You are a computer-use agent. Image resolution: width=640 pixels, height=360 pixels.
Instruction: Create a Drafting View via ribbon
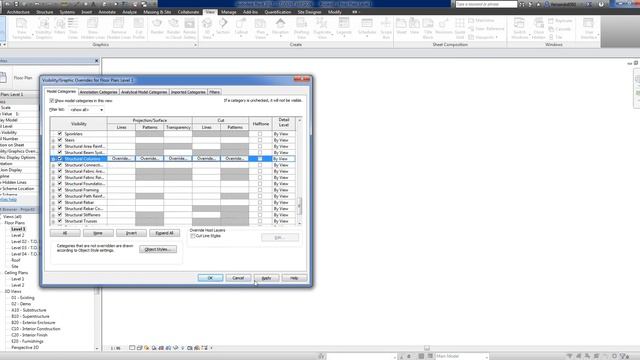(302, 28)
